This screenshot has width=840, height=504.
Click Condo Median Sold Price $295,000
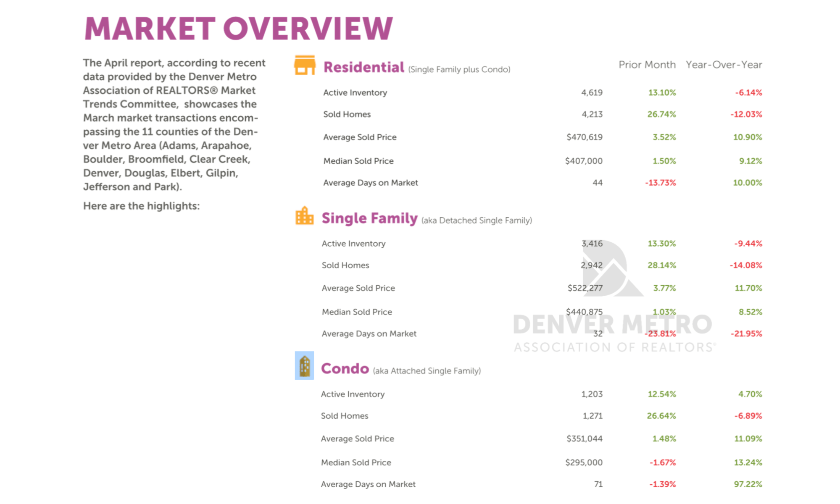[583, 462]
